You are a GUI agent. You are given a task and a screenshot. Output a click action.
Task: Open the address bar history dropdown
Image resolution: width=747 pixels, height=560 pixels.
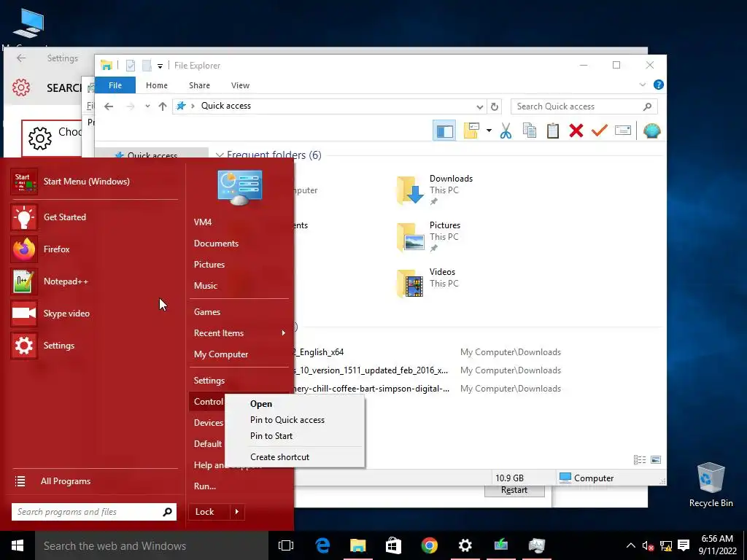[x=480, y=106]
